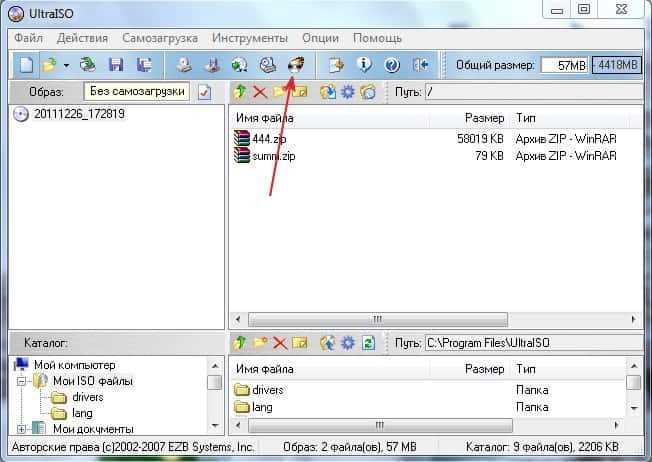Viewport: 652px width, 462px height.
Task: Click down arrow of catalog tree scrollbar
Action: coord(215,425)
